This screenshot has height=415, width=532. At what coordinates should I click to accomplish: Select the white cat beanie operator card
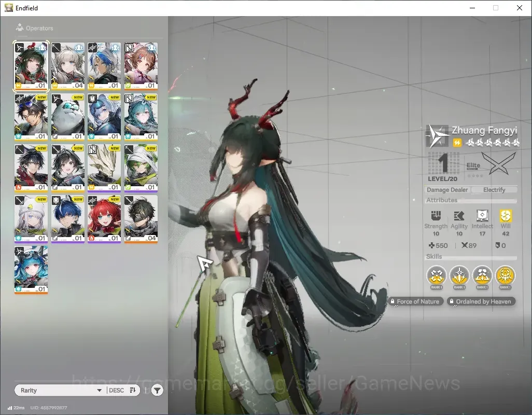(31, 219)
